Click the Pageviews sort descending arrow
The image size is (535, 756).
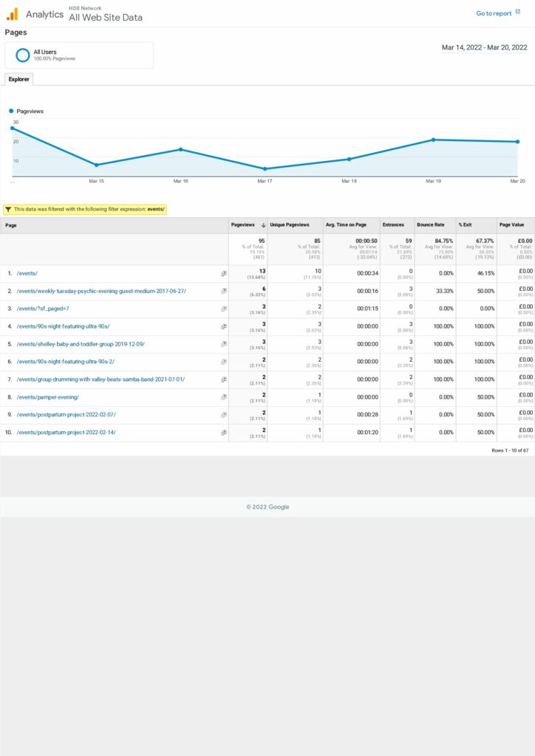pyautogui.click(x=263, y=225)
